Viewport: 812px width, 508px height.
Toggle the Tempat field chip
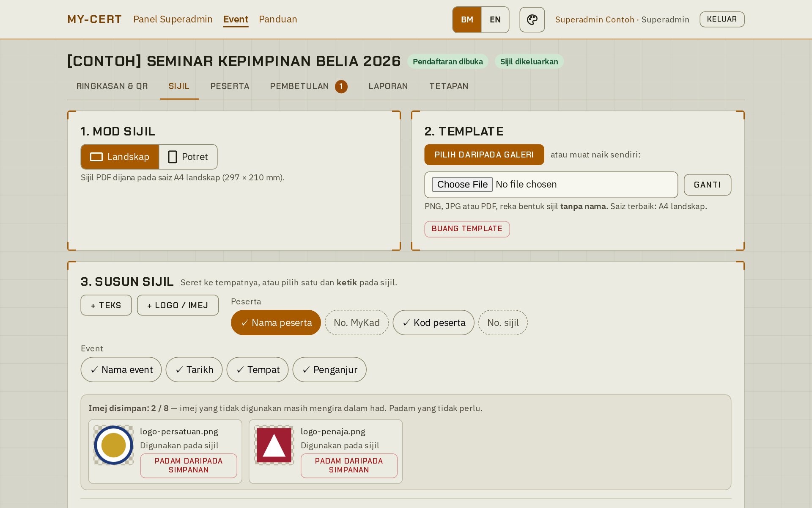[258, 370]
